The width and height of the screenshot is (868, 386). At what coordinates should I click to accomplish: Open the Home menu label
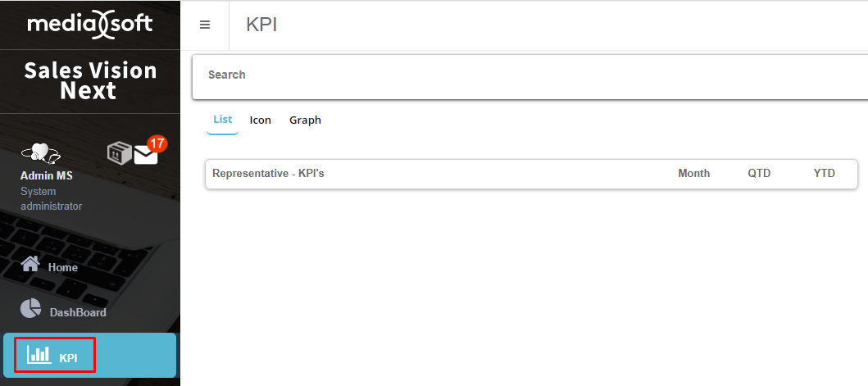pos(63,267)
